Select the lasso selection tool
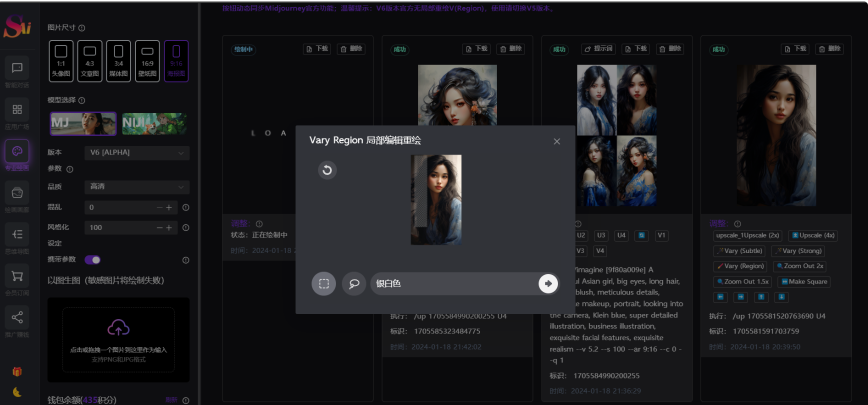868x405 pixels. (354, 283)
